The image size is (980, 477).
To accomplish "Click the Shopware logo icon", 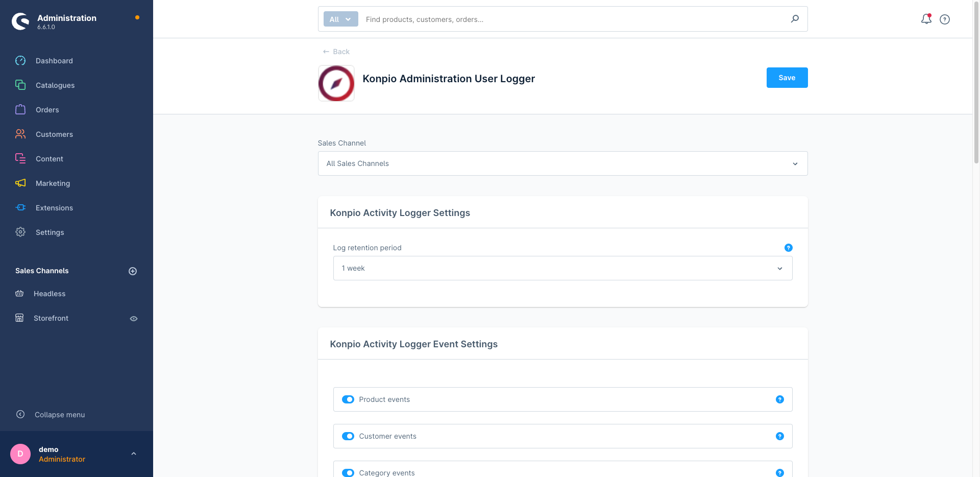I will pos(20,21).
